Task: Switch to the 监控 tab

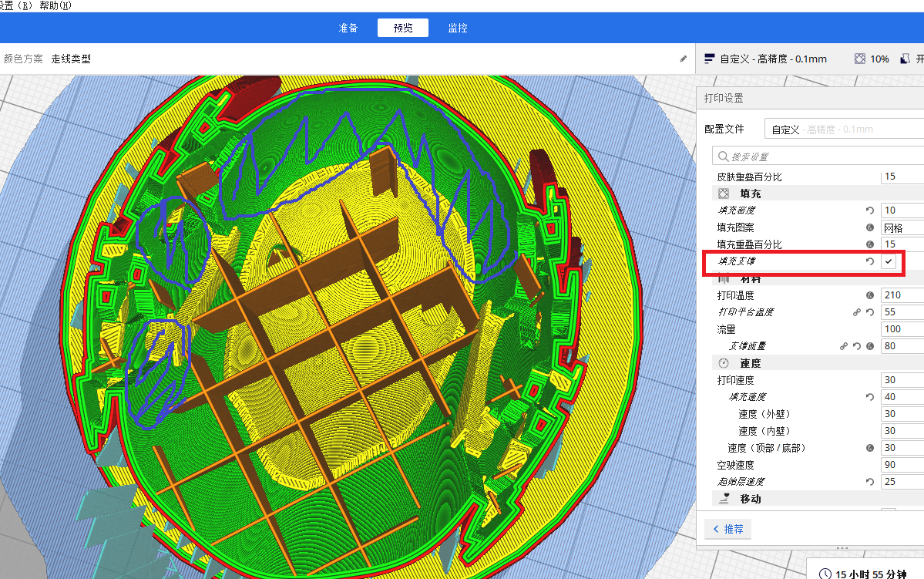Action: pyautogui.click(x=458, y=28)
